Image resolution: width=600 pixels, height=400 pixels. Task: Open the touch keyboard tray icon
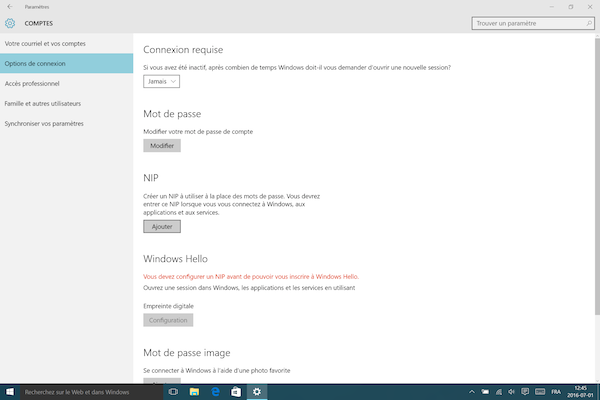[x=540, y=392]
